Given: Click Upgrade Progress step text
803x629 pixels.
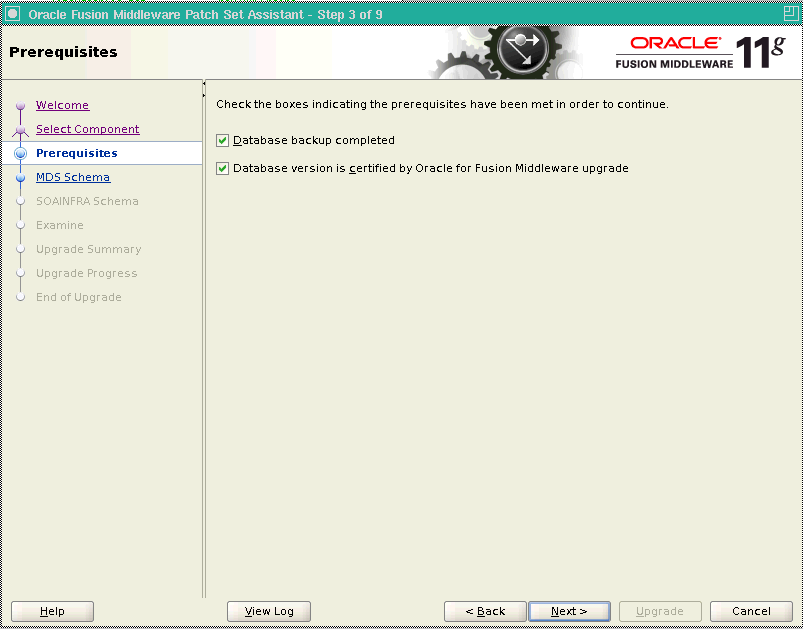Looking at the screenshot, I should tap(87, 274).
